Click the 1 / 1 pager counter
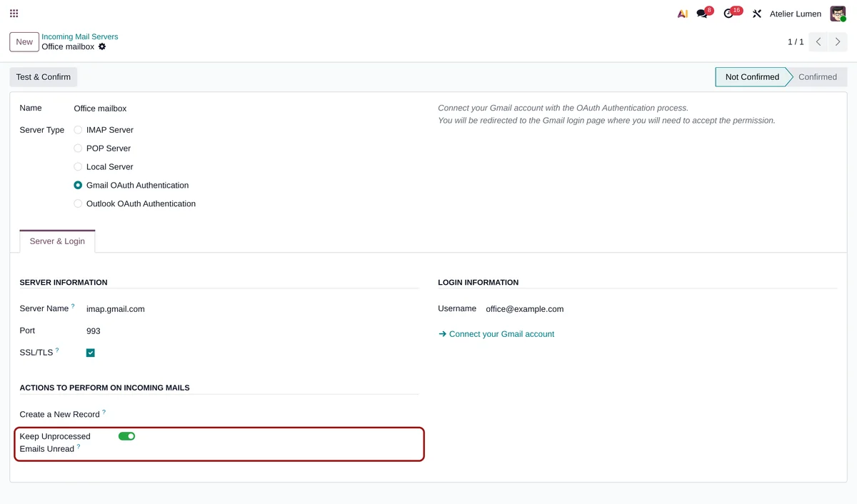 [796, 42]
